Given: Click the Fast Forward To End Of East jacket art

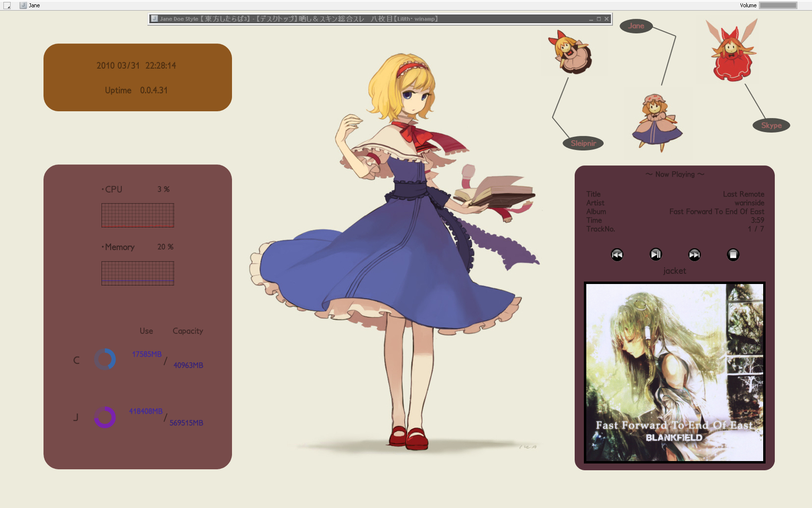Looking at the screenshot, I should click(674, 372).
